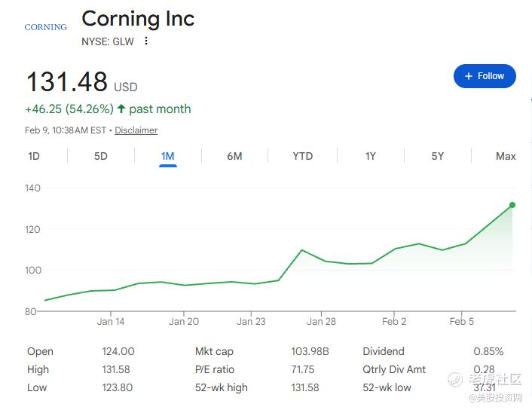Click the Corning logo icon
Image resolution: width=532 pixels, height=410 pixels.
(x=45, y=27)
